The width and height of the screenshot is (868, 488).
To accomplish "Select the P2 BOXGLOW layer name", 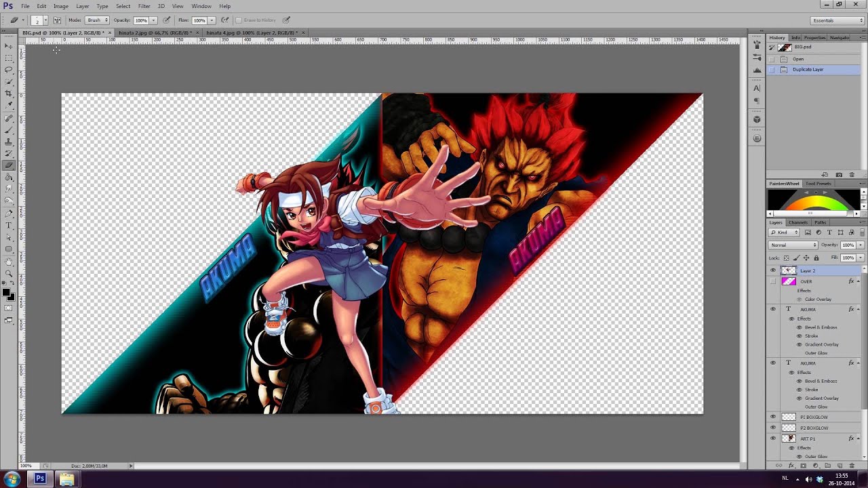I will pos(814,428).
